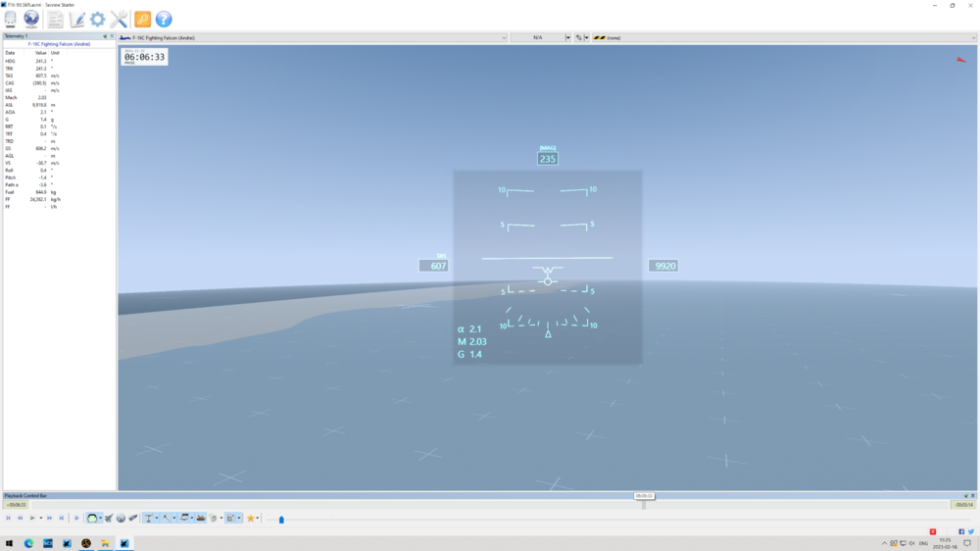Toggle the grid overlay display button
Image resolution: width=980 pixels, height=551 pixels.
click(x=230, y=518)
